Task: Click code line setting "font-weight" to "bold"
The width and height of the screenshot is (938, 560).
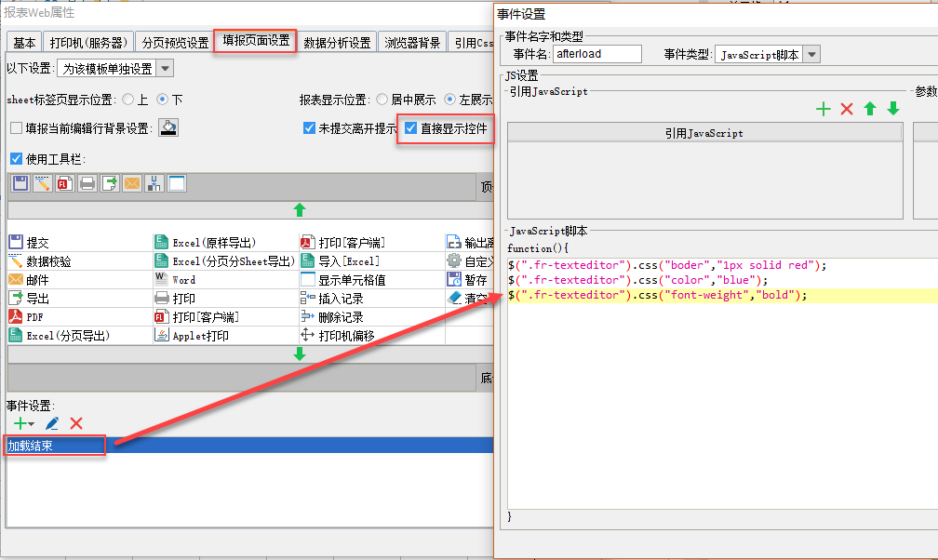Action: click(x=657, y=295)
